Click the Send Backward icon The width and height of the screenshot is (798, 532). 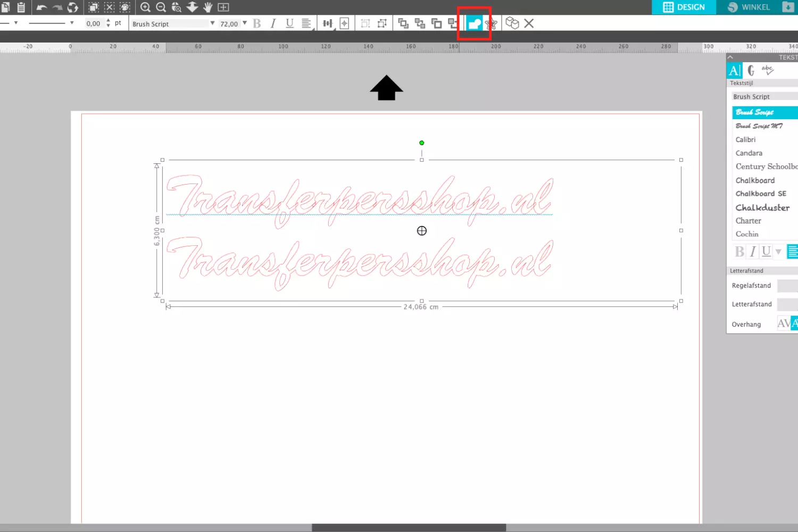(x=453, y=23)
